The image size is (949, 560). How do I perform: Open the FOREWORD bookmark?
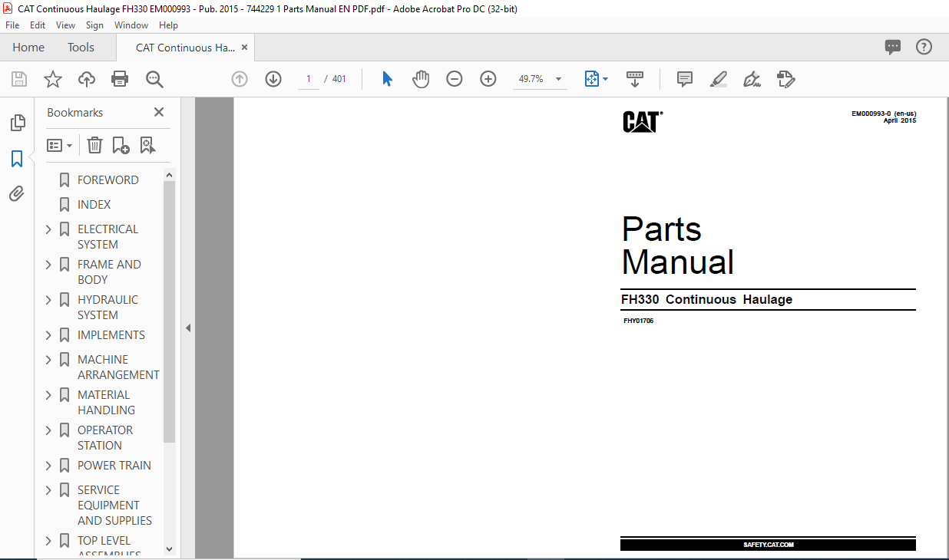point(108,180)
